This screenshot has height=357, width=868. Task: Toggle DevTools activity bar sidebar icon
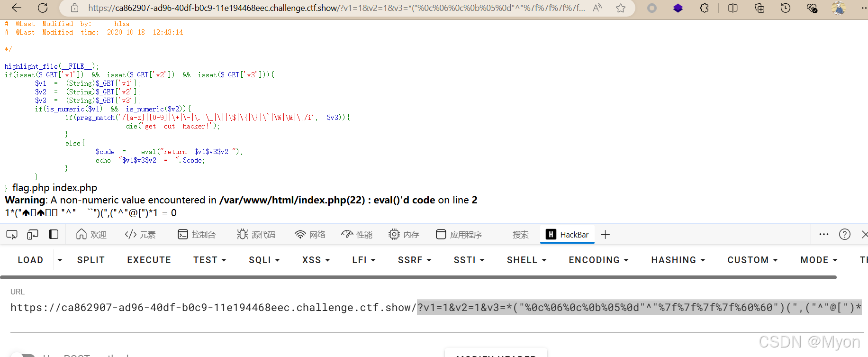click(54, 235)
